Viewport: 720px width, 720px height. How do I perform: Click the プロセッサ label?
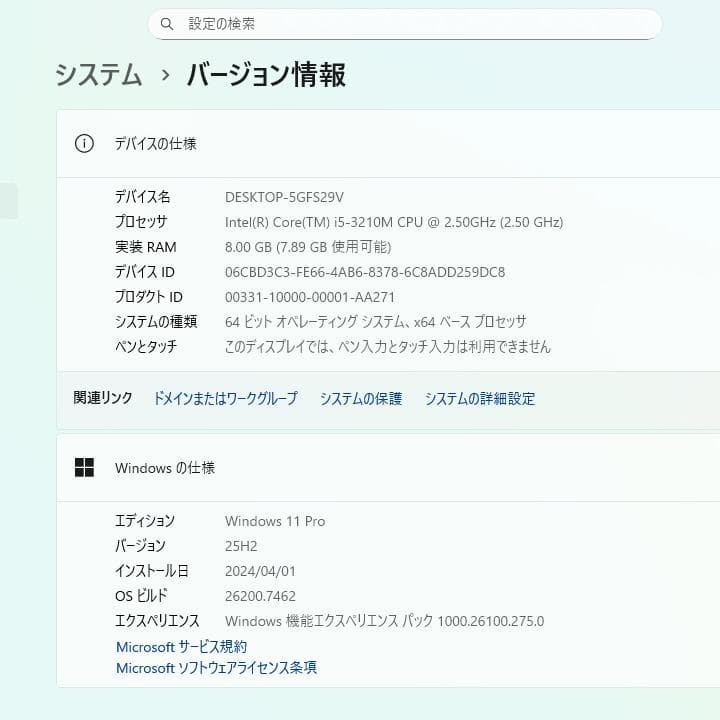coord(141,222)
